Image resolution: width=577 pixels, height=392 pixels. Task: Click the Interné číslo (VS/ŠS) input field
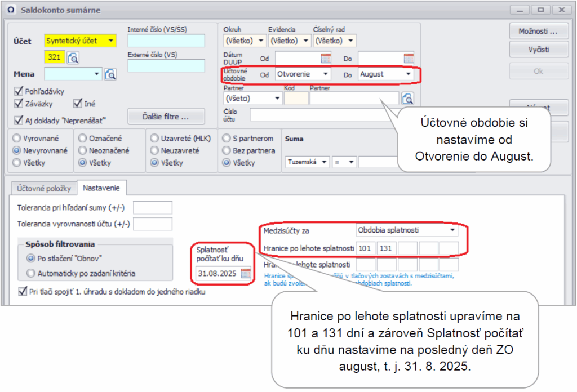166,41
